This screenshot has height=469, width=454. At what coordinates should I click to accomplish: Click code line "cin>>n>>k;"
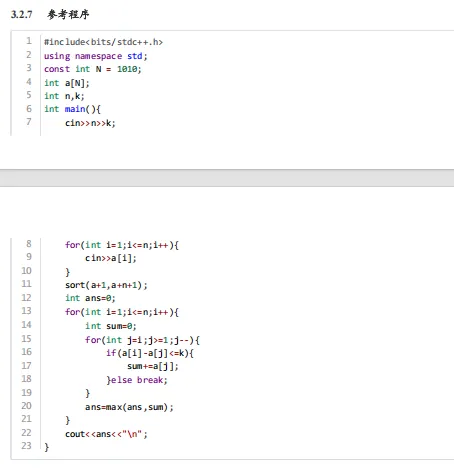(x=90, y=123)
